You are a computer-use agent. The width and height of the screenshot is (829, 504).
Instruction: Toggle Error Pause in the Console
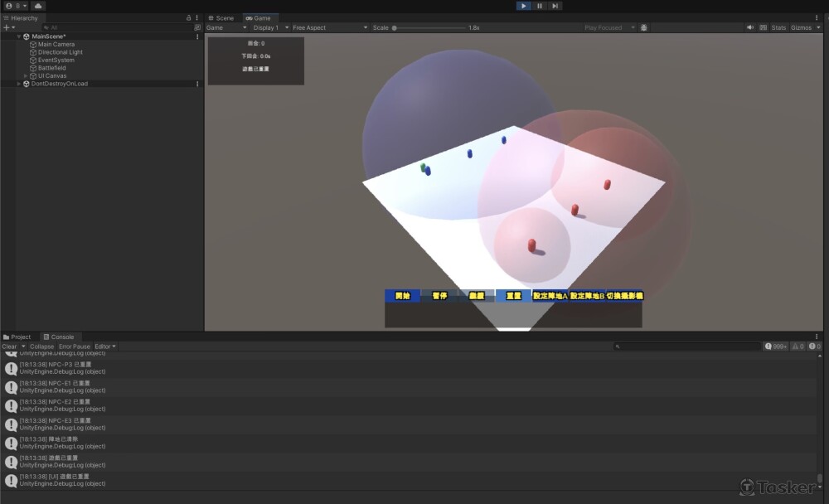(x=75, y=346)
